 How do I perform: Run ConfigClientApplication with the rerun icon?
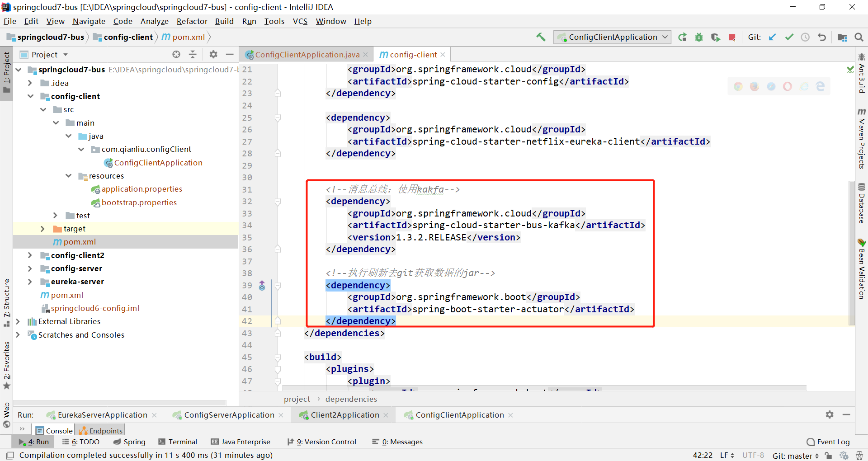point(682,37)
